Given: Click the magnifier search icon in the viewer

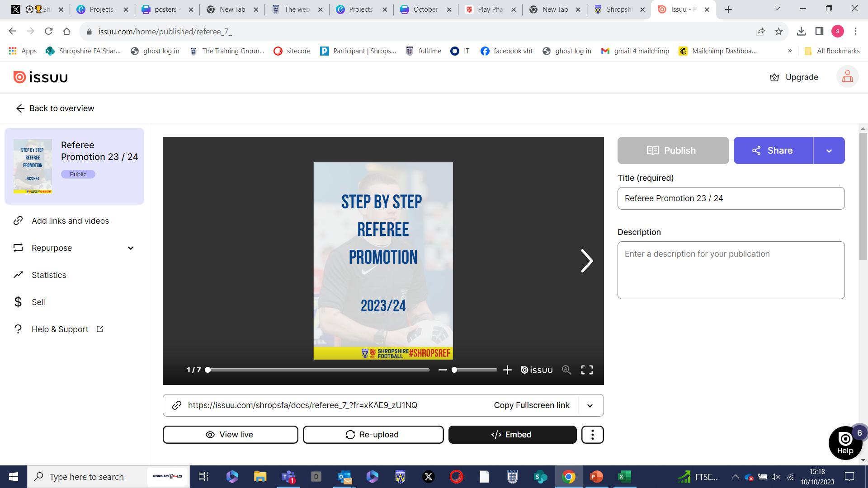Looking at the screenshot, I should (x=566, y=370).
